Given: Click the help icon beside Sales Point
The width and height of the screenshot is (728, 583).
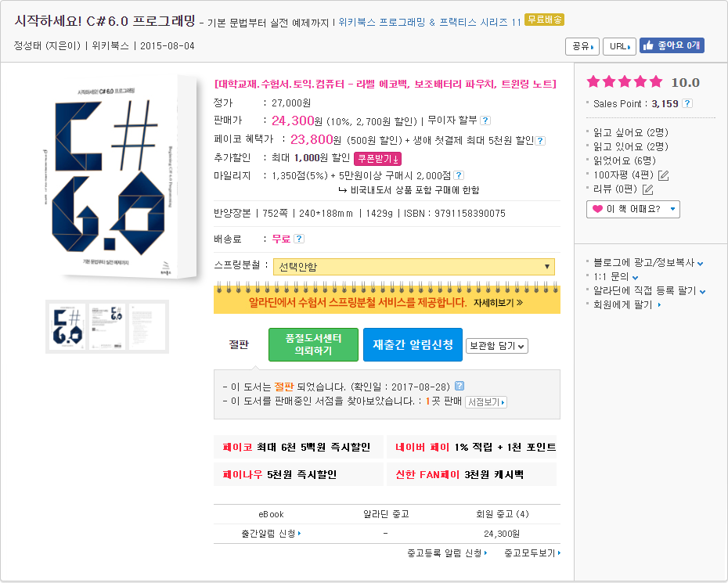Looking at the screenshot, I should [687, 103].
